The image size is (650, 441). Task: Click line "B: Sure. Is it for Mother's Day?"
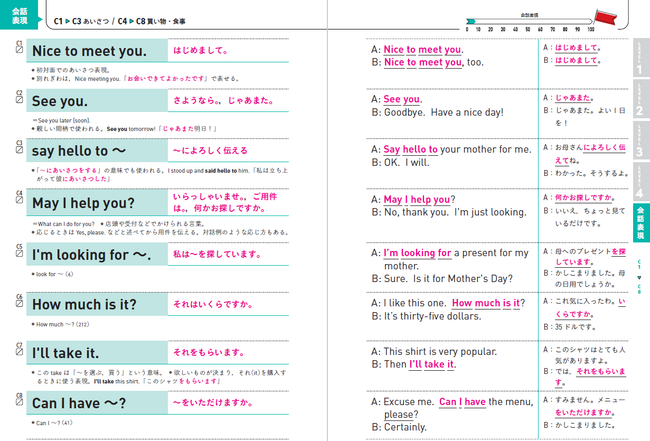(442, 279)
